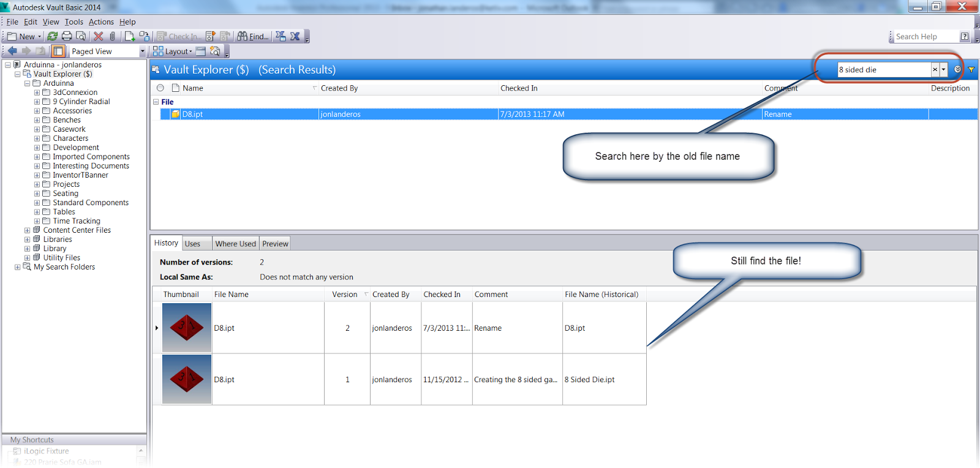Click the search magnifier icon beside Layout
Screen dimensions: 980x468
coord(215,51)
